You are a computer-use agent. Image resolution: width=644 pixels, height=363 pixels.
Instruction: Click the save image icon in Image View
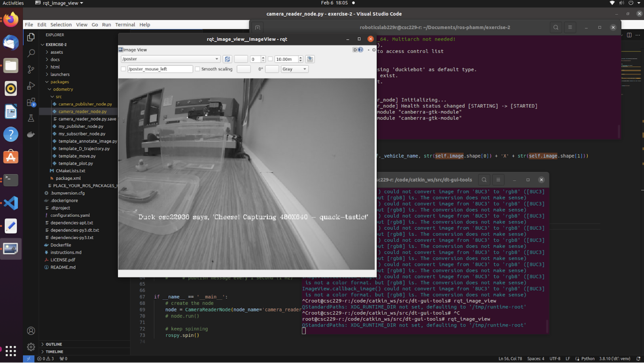pos(310,59)
